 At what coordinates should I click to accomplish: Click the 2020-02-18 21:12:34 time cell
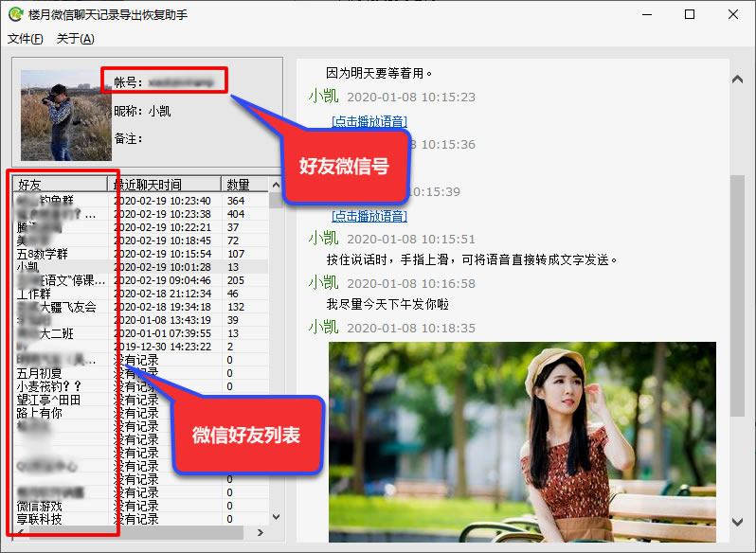coord(163,294)
